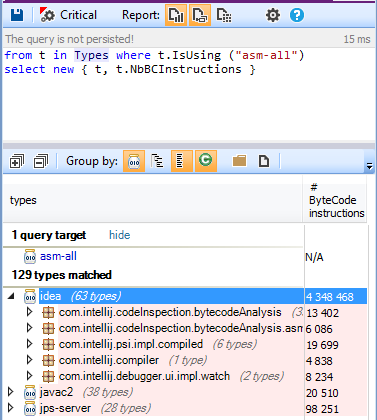The width and height of the screenshot is (377, 420).
Task: Click 'The query is not persisted!' message
Action: point(69,39)
